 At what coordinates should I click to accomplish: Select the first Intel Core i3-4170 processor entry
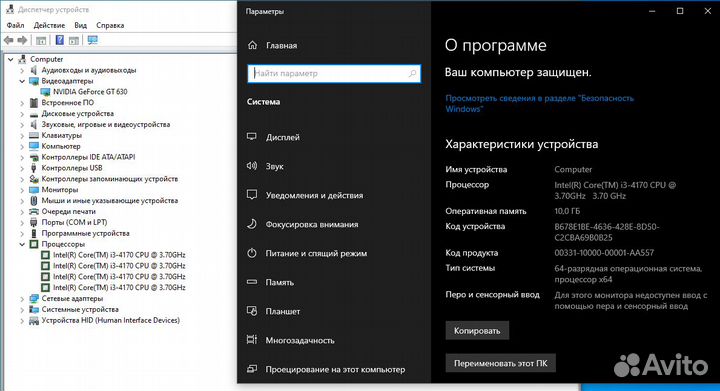(119, 255)
